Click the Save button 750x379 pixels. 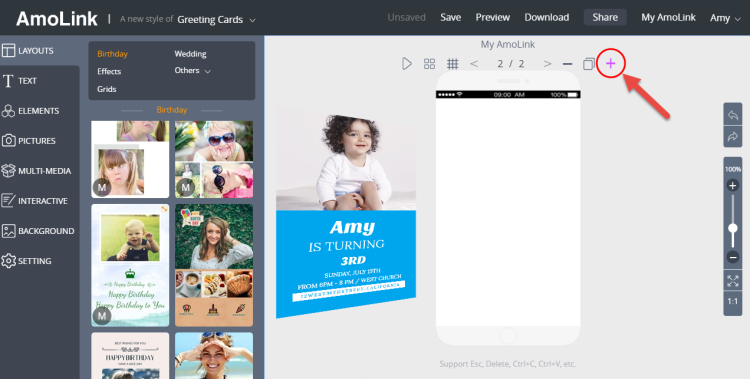point(451,17)
